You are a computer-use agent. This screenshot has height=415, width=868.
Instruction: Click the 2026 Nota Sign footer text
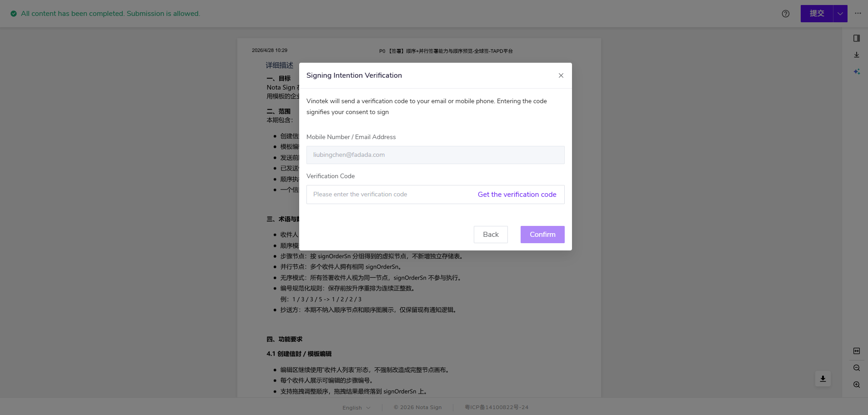418,407
